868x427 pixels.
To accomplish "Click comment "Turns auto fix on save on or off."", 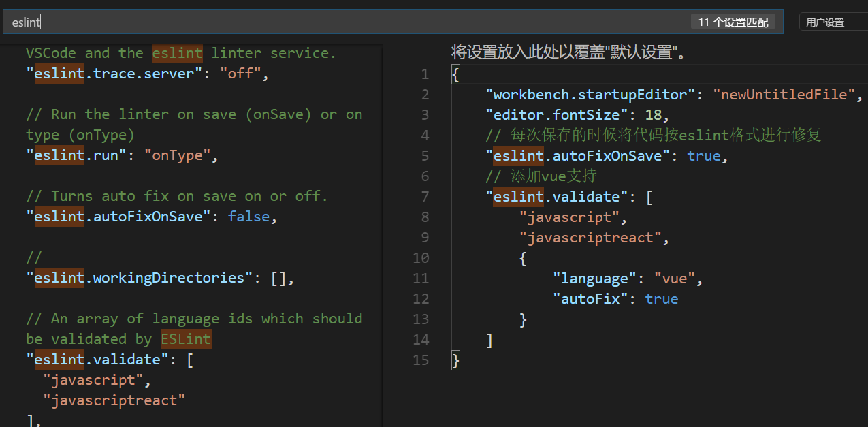I will click(177, 196).
